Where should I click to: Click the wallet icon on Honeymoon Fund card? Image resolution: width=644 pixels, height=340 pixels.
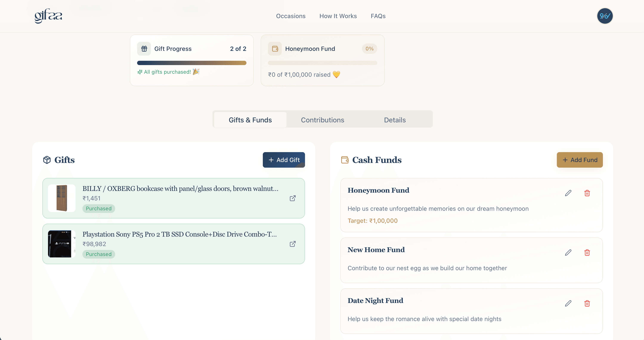[x=275, y=48]
